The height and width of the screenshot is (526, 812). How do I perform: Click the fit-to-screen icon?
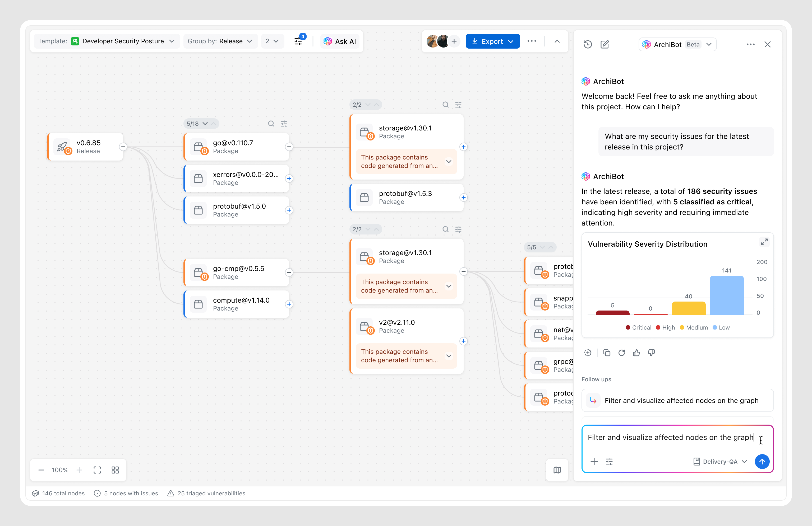(x=97, y=470)
